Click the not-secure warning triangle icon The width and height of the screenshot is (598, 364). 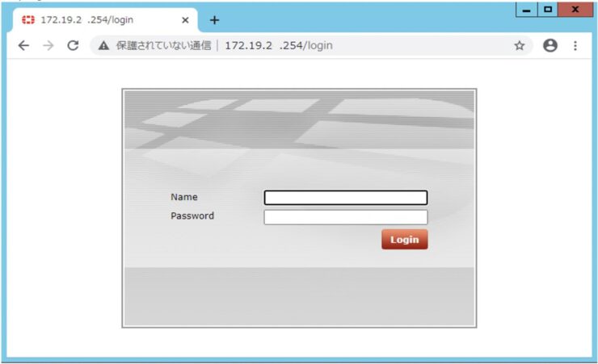pyautogui.click(x=103, y=46)
